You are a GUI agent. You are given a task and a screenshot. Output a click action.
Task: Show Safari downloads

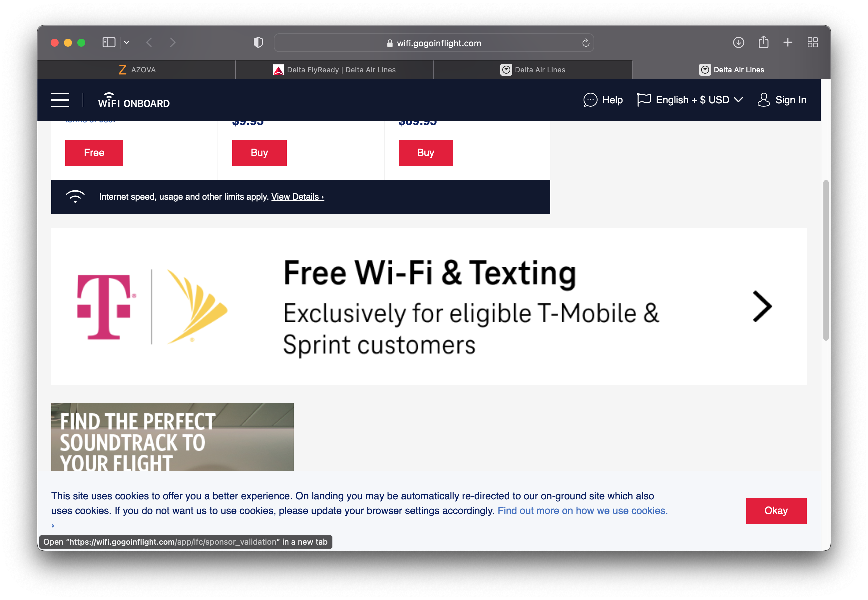click(738, 42)
